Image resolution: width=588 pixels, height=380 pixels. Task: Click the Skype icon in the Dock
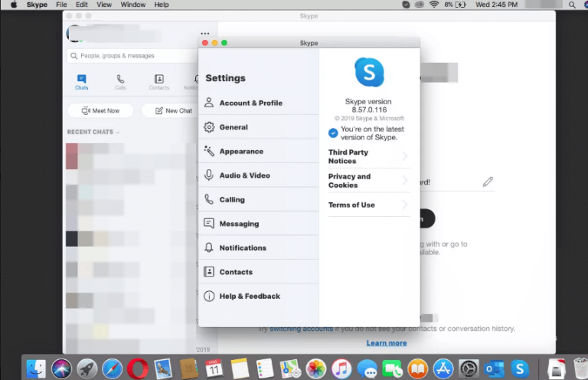(x=520, y=369)
